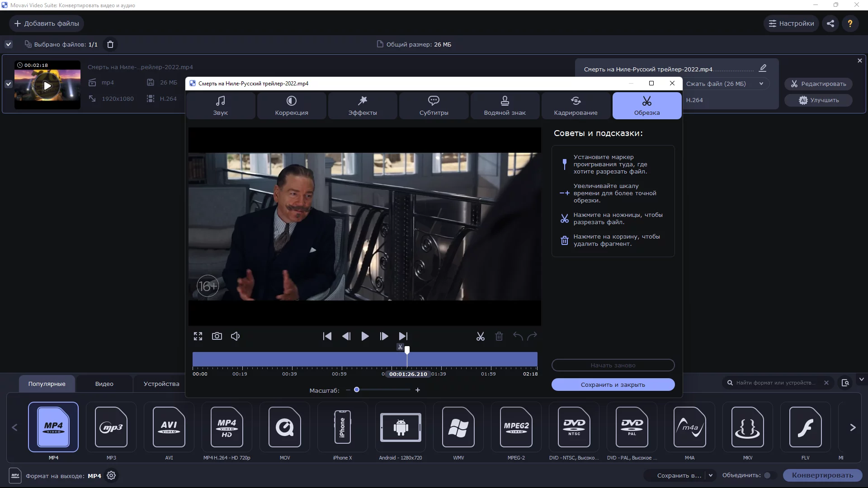Toggle the video file's checkbox
The width and height of the screenshot is (868, 488).
[9, 84]
